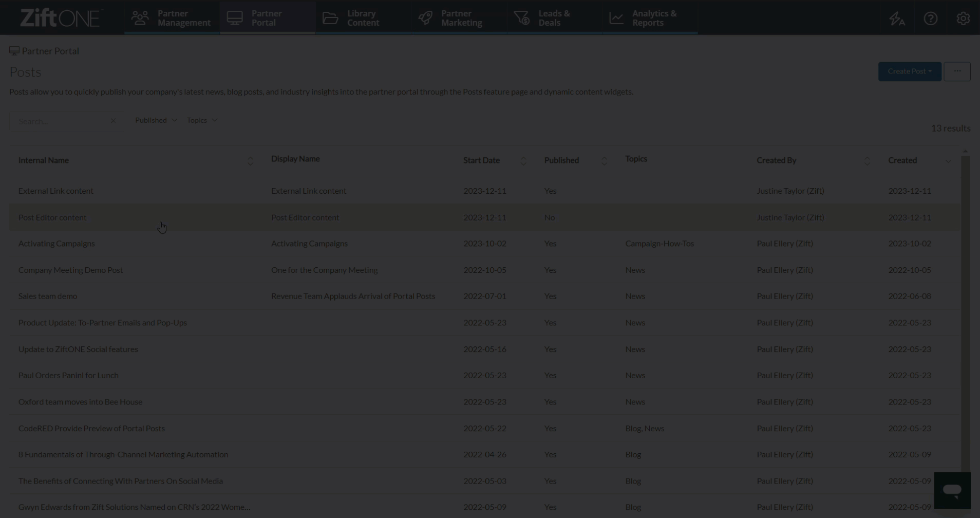Click One for the Company Meeting cell
The image size is (980, 518).
click(x=324, y=270)
